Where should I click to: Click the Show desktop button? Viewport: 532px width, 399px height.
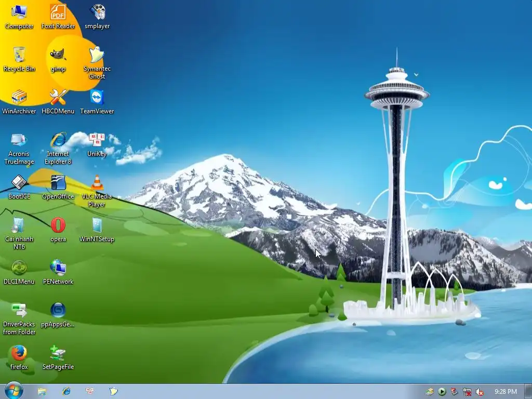click(528, 392)
